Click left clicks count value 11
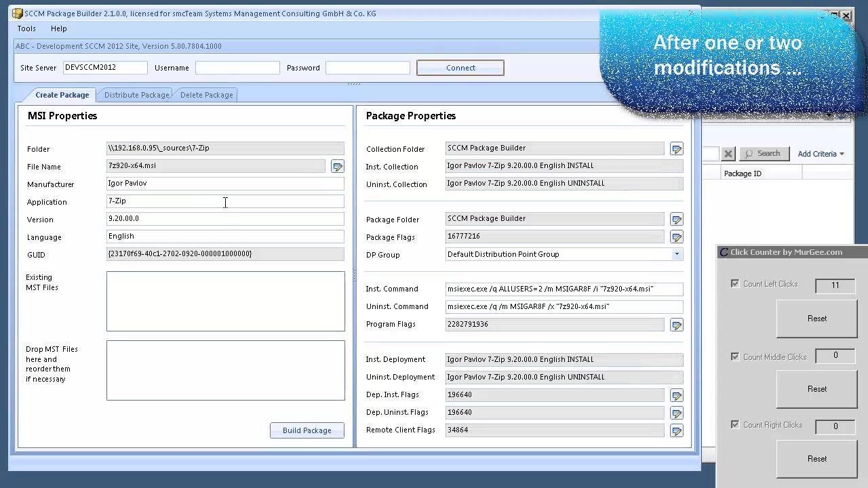Screen dimensions: 868x488 835,285
